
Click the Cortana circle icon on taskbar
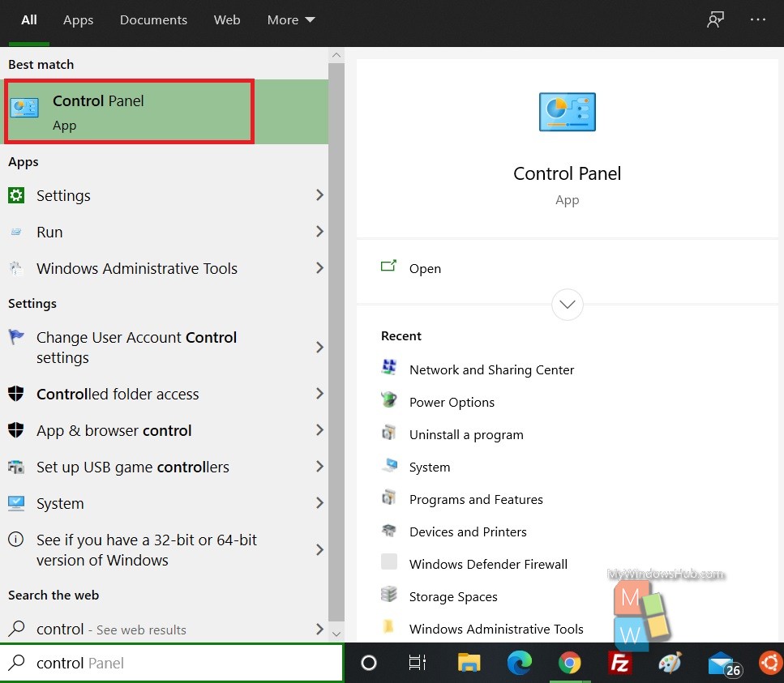pos(369,663)
